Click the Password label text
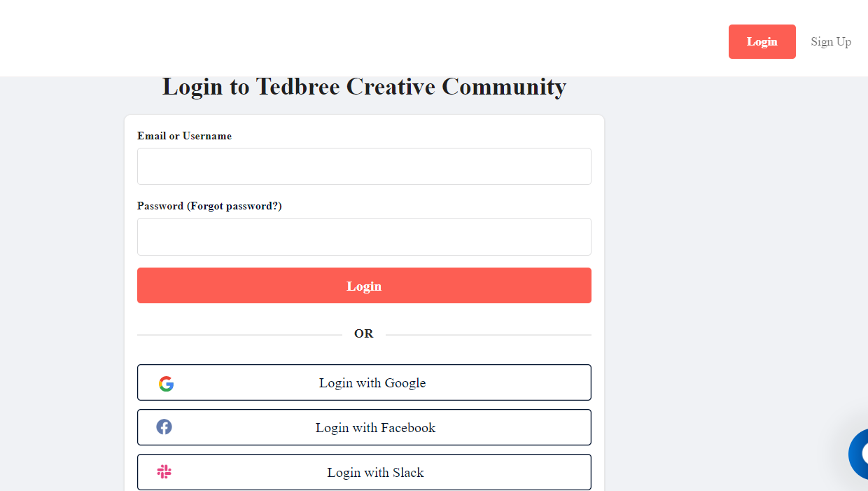The height and width of the screenshot is (491, 868). pyautogui.click(x=160, y=206)
